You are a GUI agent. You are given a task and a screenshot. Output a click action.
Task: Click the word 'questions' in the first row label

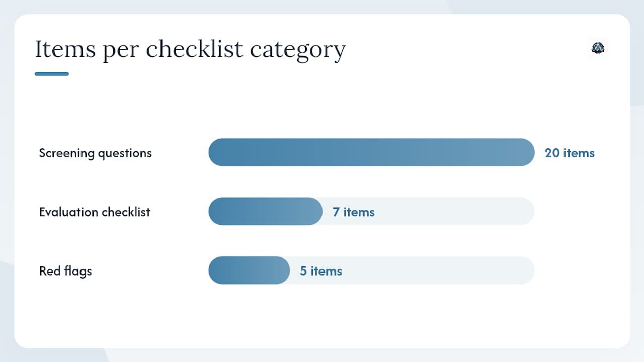[x=125, y=154]
